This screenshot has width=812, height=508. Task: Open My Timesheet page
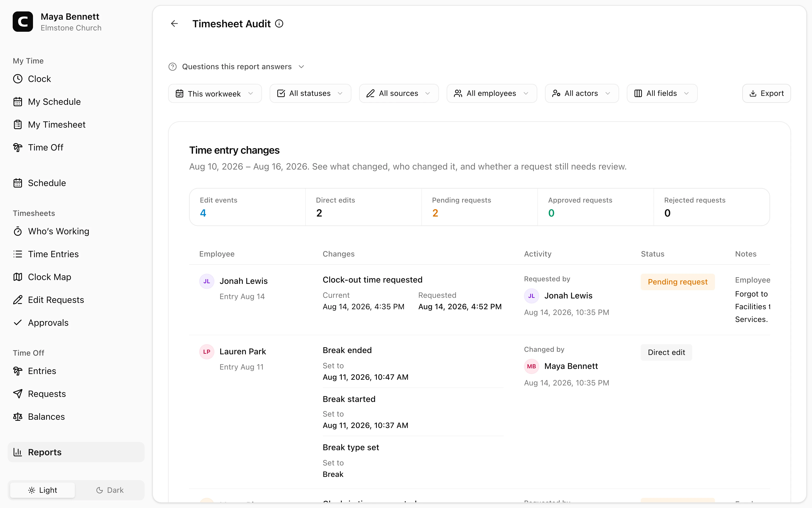[76, 124]
